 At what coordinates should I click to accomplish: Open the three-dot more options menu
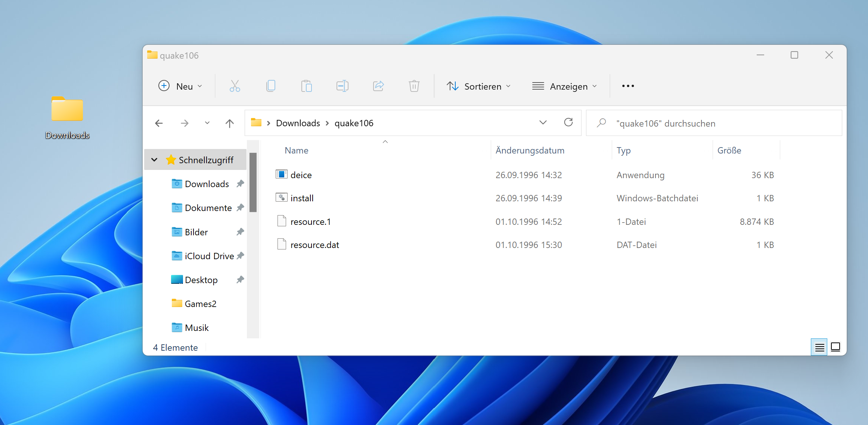(628, 86)
